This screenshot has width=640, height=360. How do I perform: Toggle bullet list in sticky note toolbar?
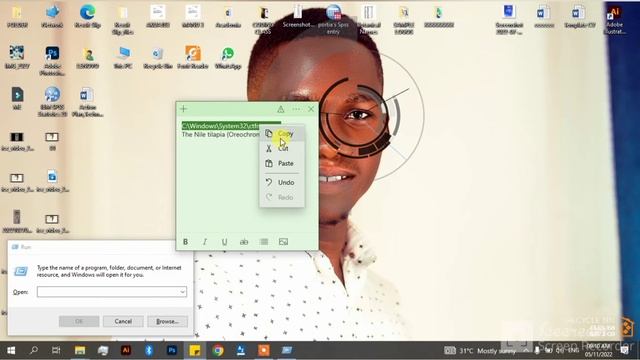(264, 242)
